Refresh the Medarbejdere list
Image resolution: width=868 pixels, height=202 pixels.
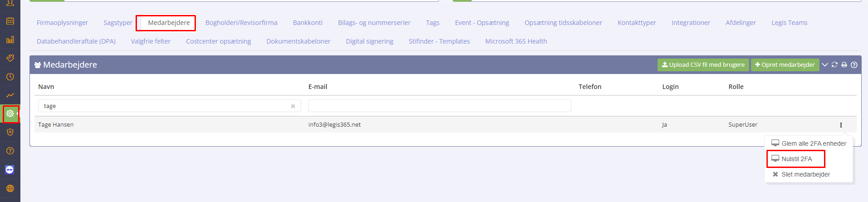(834, 65)
